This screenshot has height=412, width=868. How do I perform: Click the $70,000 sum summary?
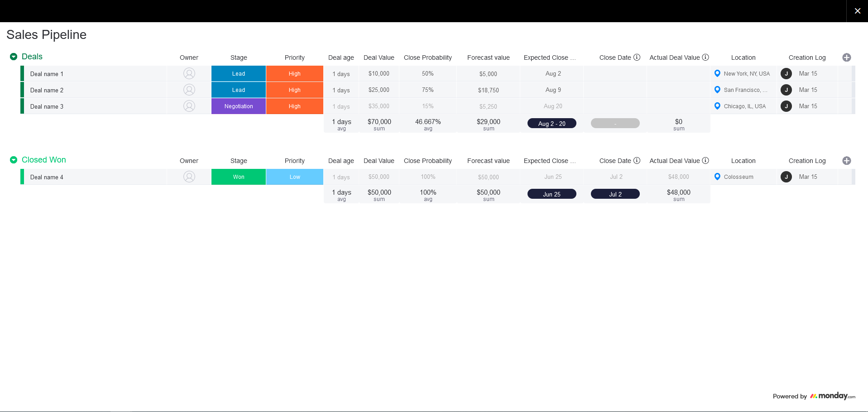pyautogui.click(x=379, y=124)
